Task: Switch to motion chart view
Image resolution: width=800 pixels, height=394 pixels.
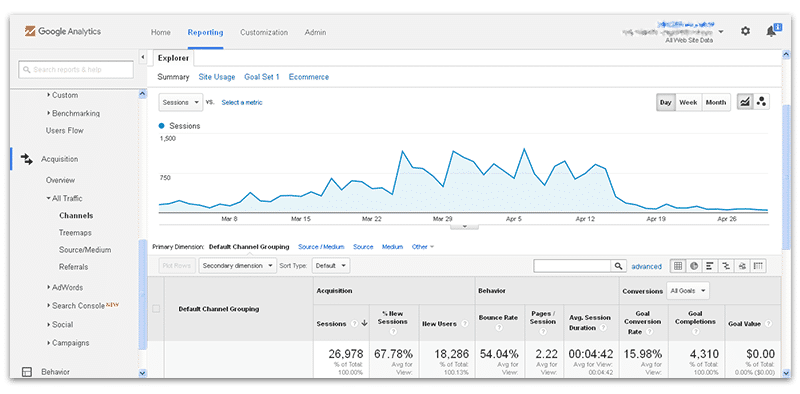Action: [x=761, y=102]
